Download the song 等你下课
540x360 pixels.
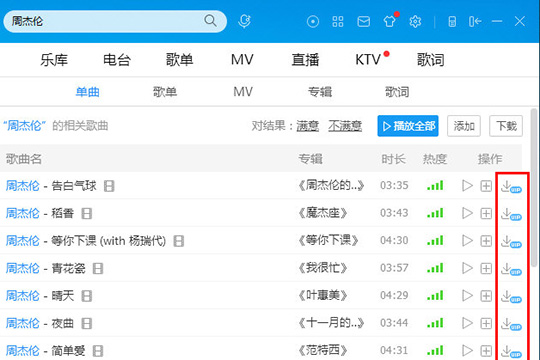tap(511, 241)
